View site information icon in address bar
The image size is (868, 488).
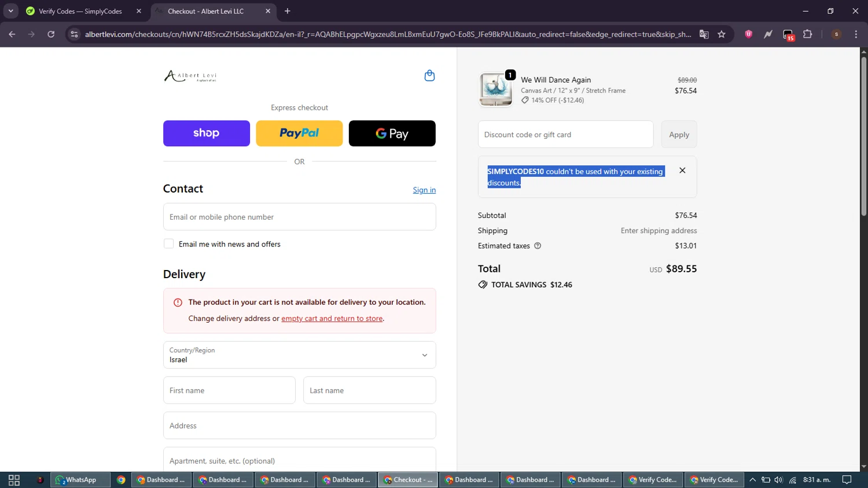(74, 34)
